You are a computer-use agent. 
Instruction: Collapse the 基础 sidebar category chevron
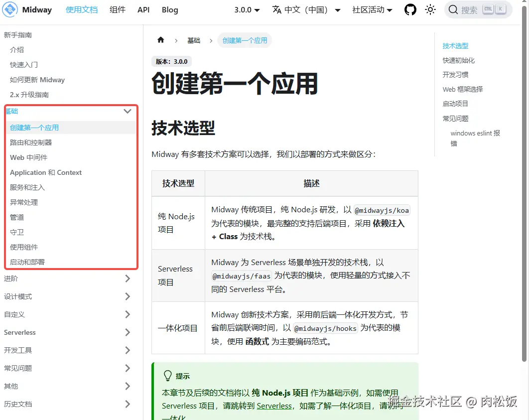pyautogui.click(x=127, y=111)
